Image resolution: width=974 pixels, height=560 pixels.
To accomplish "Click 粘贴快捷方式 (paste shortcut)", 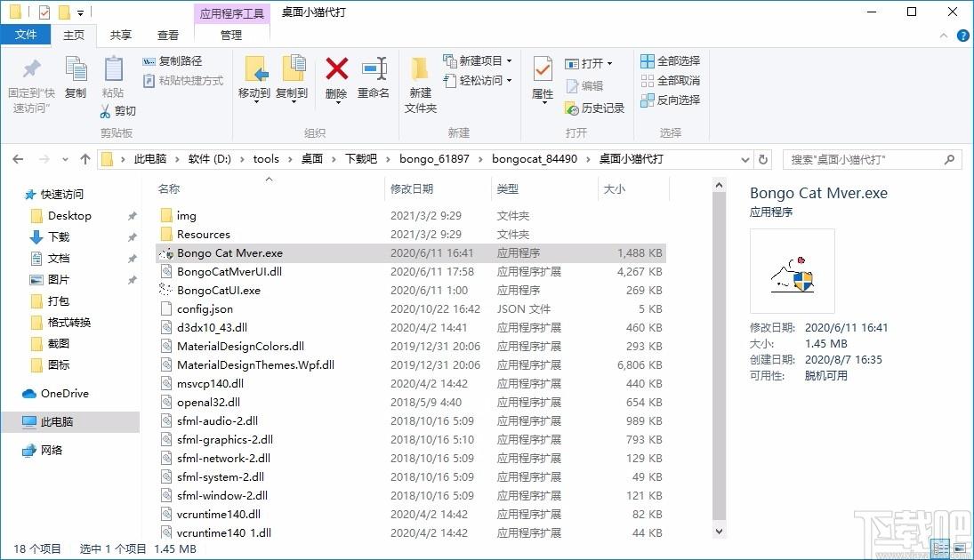I will coord(183,81).
